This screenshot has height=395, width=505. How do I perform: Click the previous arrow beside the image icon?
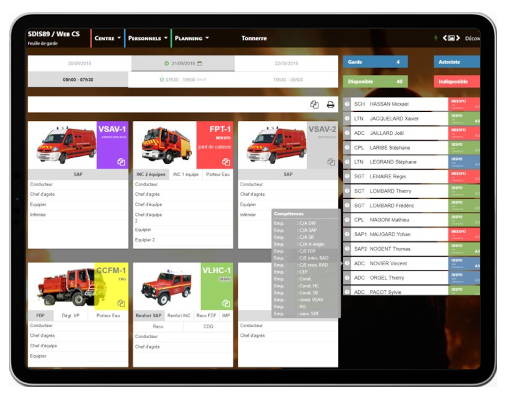pos(444,38)
